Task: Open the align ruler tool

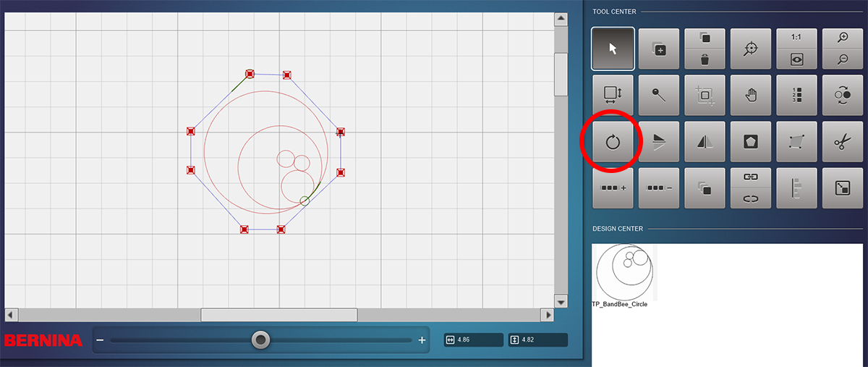Action: tap(796, 188)
